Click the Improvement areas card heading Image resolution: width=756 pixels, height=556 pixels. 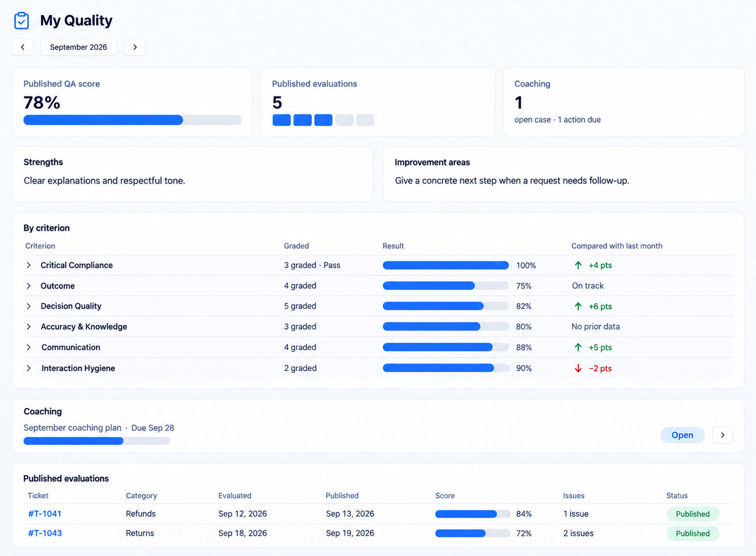[432, 162]
